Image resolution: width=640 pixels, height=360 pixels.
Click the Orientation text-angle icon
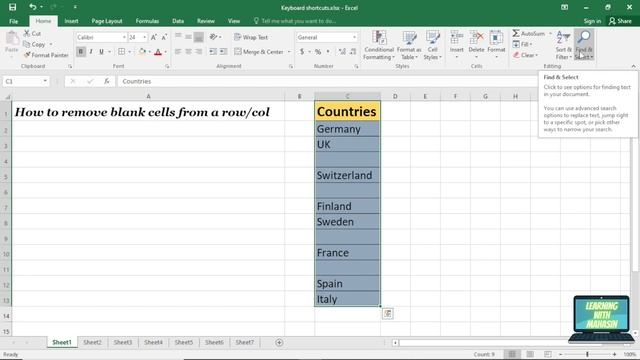213,37
